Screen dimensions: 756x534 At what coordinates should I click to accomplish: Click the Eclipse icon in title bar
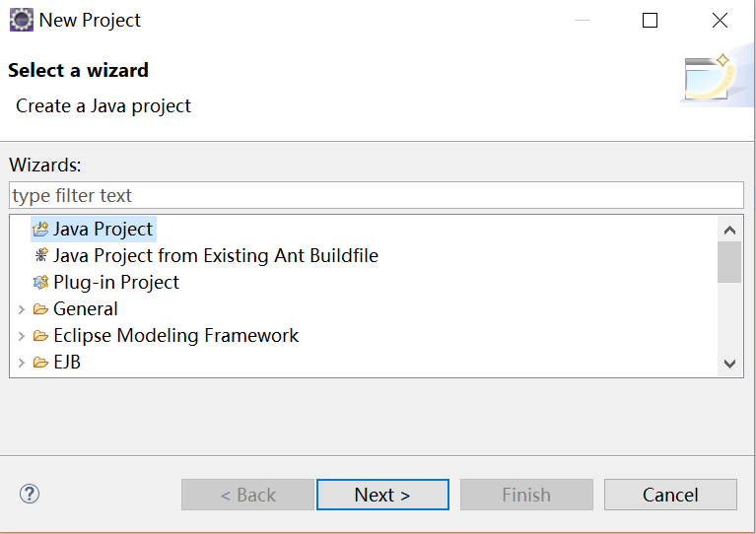point(22,21)
